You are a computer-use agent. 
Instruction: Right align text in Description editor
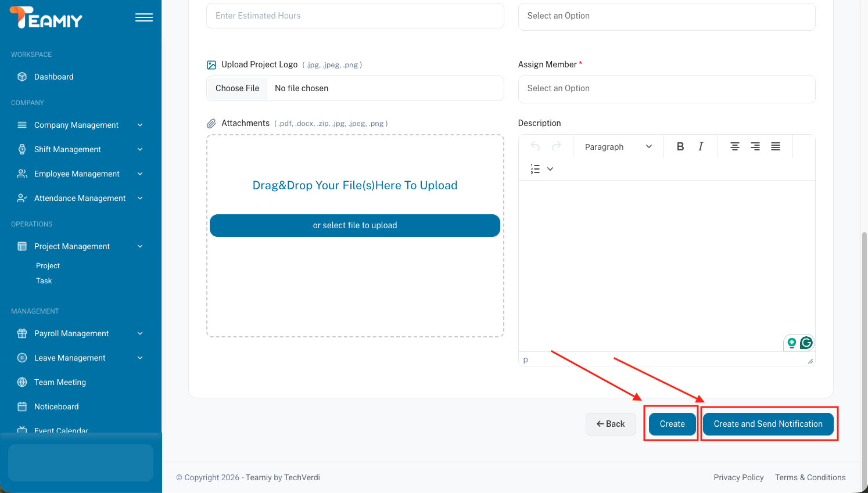[x=755, y=147]
